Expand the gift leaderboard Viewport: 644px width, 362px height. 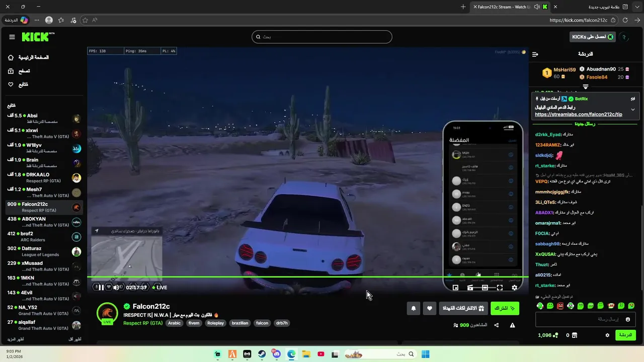pyautogui.click(x=585, y=87)
